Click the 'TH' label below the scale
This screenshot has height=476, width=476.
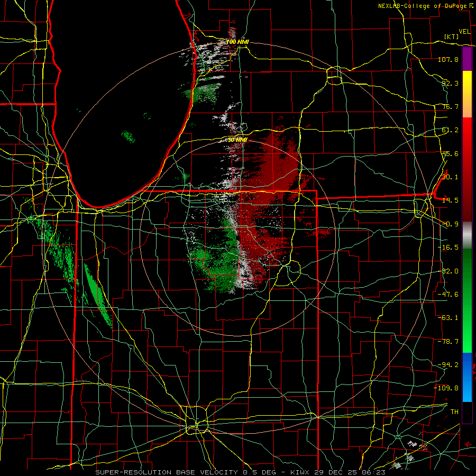454,411
